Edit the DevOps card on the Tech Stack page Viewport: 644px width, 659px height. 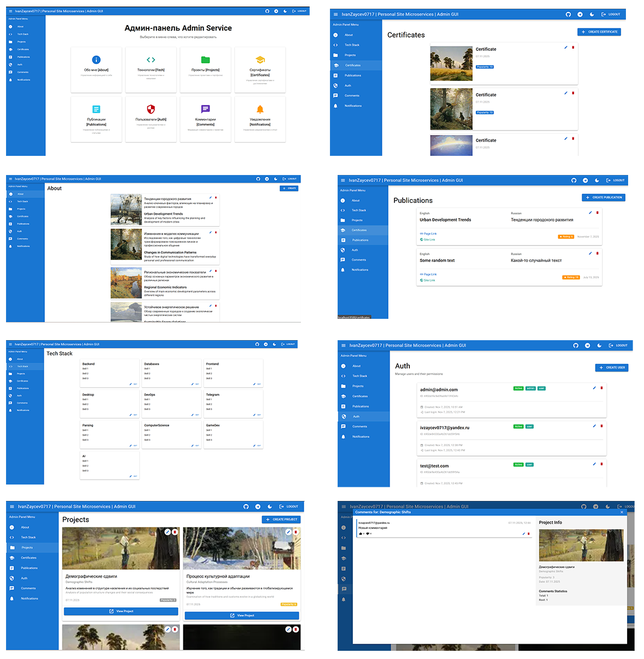point(196,415)
